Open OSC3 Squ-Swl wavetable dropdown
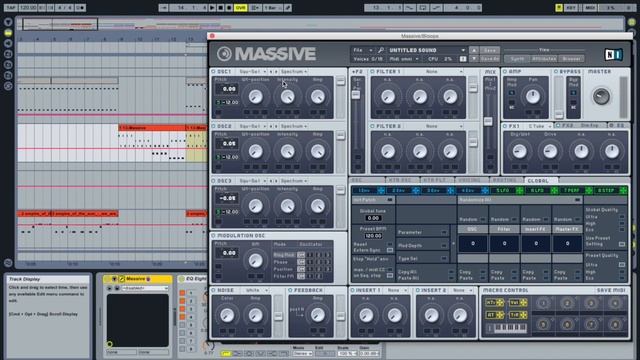640x360 pixels. 252,181
